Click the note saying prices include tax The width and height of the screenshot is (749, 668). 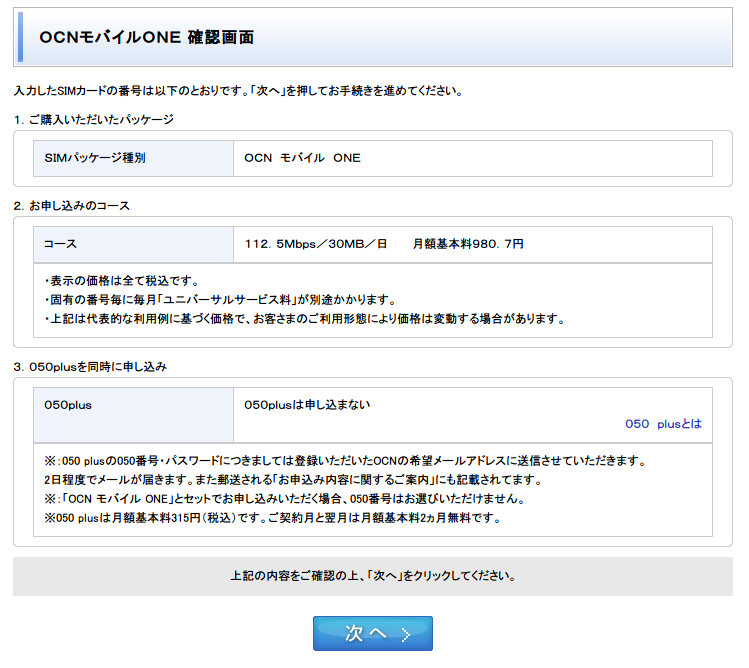(122, 280)
